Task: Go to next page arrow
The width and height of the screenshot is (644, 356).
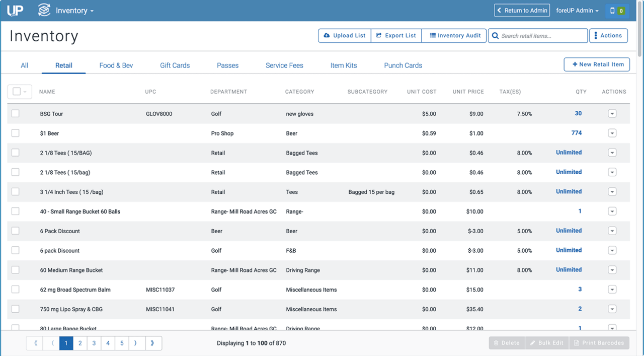Action: tap(136, 343)
